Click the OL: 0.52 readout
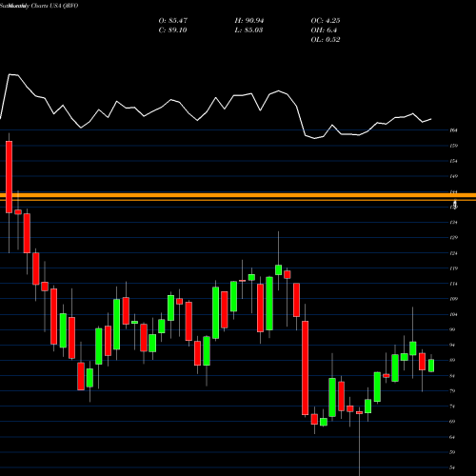This screenshot has width=476, height=476. click(326, 40)
